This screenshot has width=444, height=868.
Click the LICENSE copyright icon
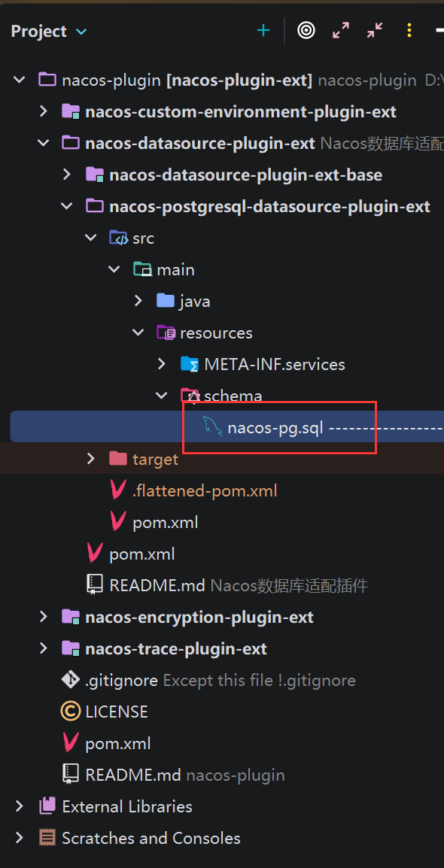tap(70, 711)
